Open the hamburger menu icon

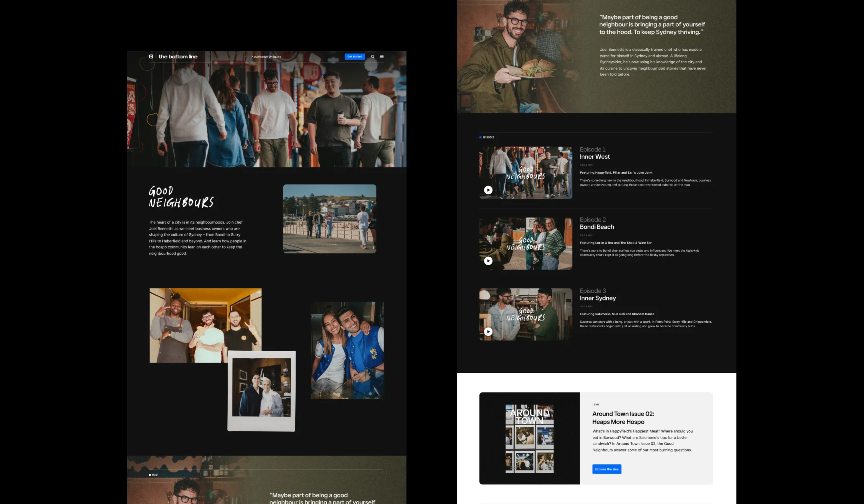tap(382, 57)
